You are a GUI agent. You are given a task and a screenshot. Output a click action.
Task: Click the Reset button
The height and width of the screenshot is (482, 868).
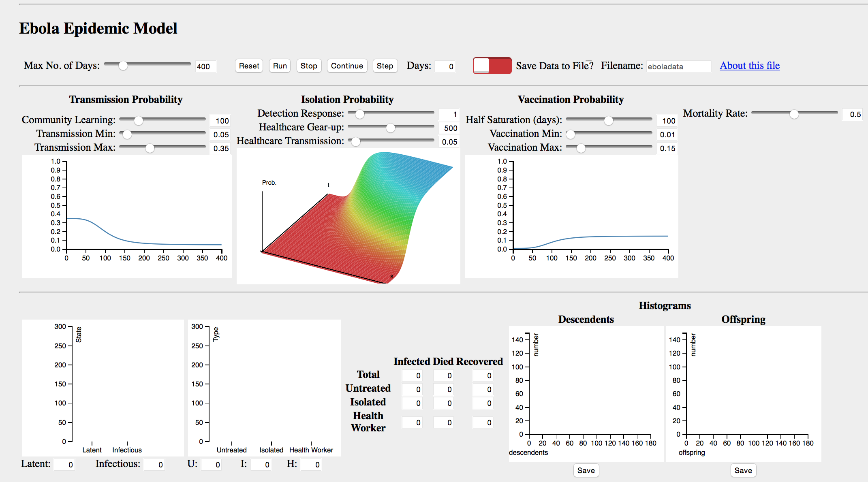point(249,66)
